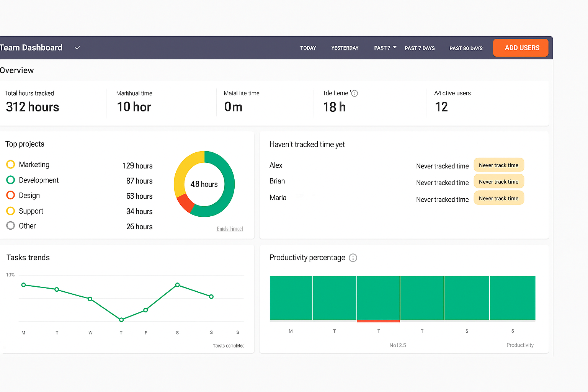Click Productivity percentage info icon
This screenshot has width=588, height=392.
point(353,258)
